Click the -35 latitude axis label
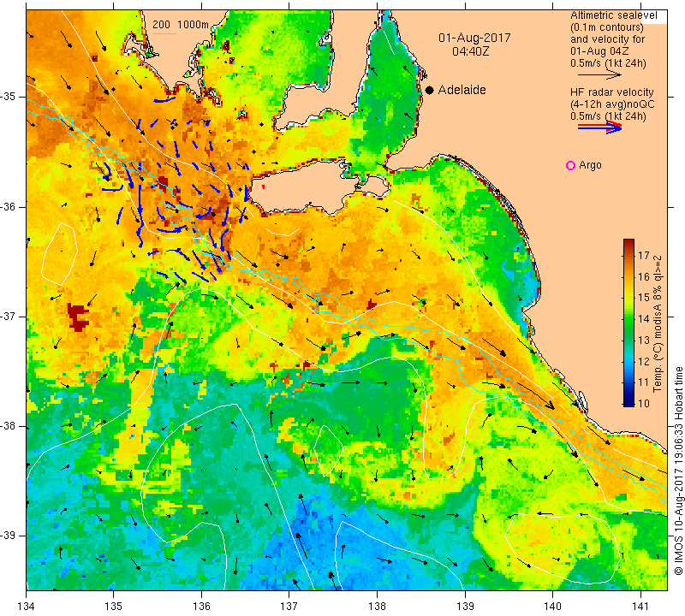This screenshot has width=685, height=616. click(9, 97)
